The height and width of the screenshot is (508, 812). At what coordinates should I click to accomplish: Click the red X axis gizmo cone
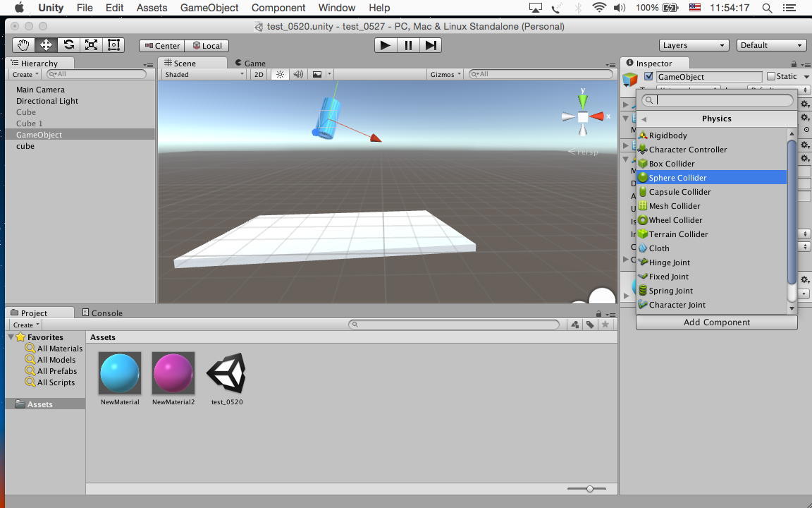click(x=597, y=116)
